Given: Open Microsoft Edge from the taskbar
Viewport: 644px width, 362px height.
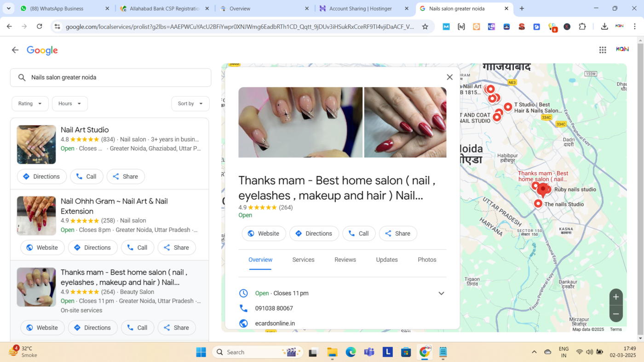Looking at the screenshot, I should [x=351, y=352].
